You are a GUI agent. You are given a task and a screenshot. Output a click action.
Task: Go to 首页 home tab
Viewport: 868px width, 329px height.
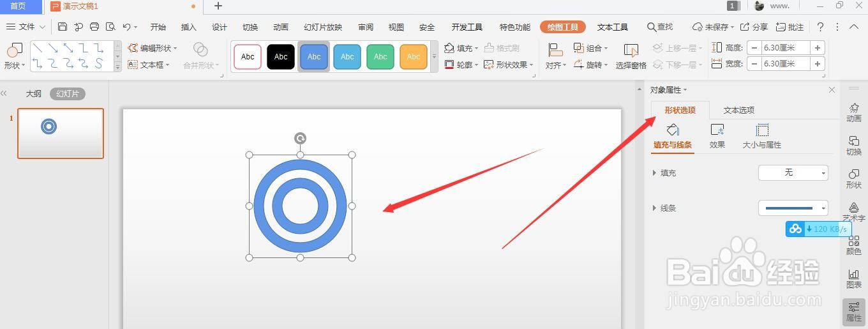[x=19, y=6]
